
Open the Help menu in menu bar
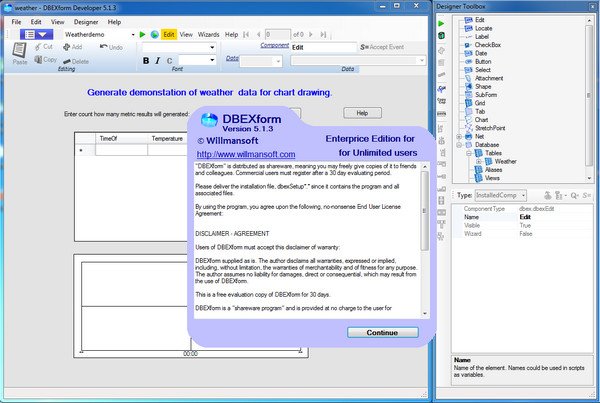pos(114,22)
